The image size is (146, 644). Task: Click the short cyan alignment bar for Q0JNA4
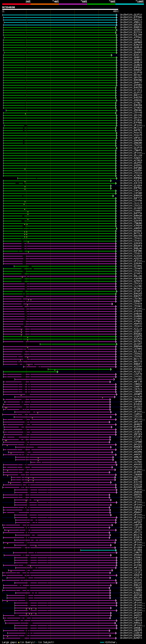99,550
